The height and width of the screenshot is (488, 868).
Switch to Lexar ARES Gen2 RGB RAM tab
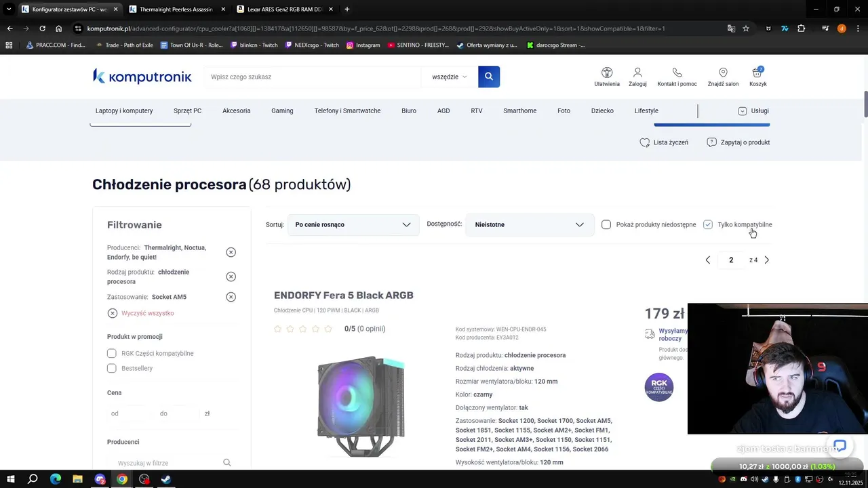(x=285, y=9)
